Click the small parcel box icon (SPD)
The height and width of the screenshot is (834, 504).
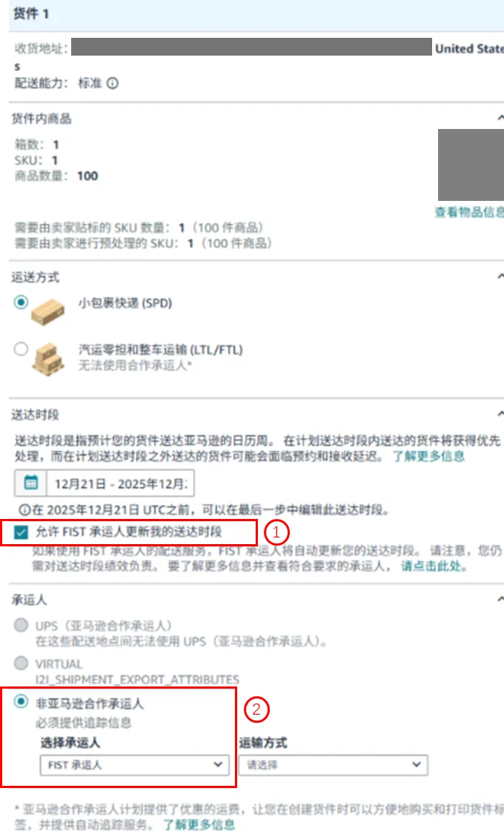(x=48, y=311)
